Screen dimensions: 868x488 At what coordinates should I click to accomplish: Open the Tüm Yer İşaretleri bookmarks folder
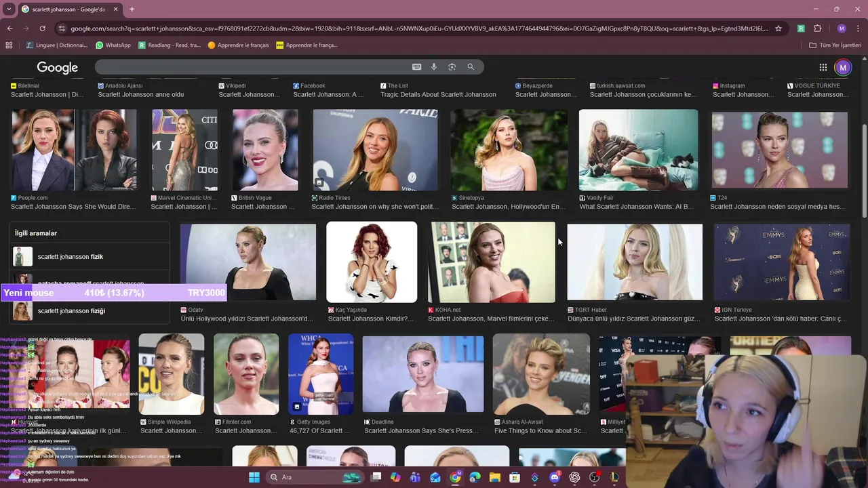[x=835, y=45]
